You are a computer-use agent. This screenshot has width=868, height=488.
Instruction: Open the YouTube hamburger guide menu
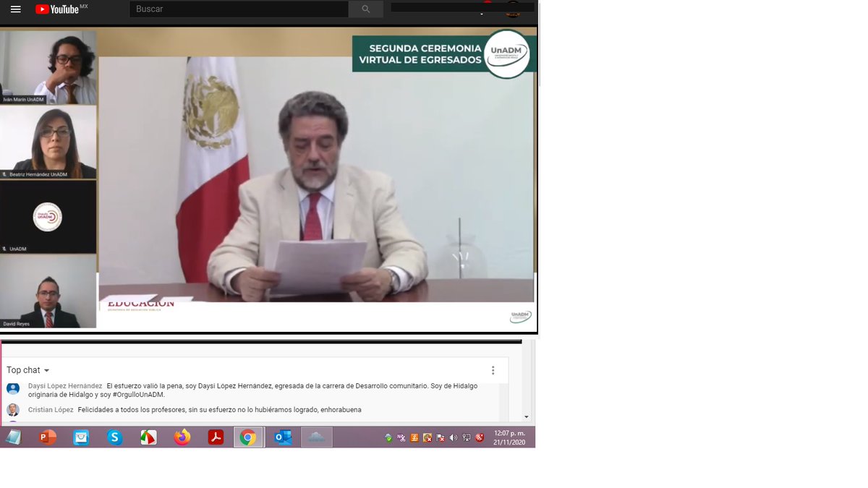pos(16,9)
